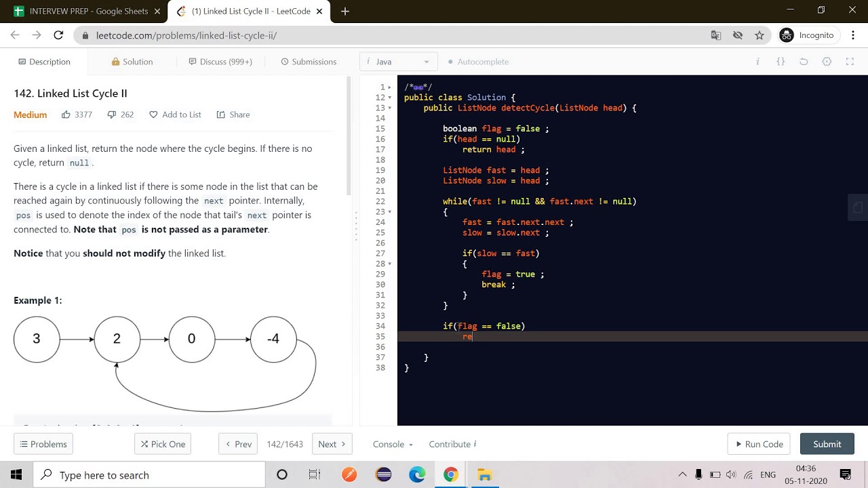Click the Share problem icon
868x488 pixels.
click(220, 115)
